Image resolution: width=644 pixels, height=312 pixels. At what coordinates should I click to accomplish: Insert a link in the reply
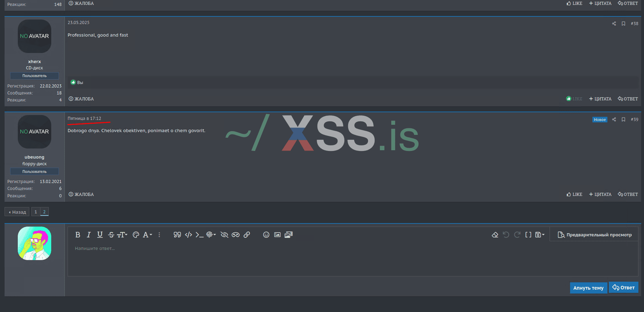[247, 235]
